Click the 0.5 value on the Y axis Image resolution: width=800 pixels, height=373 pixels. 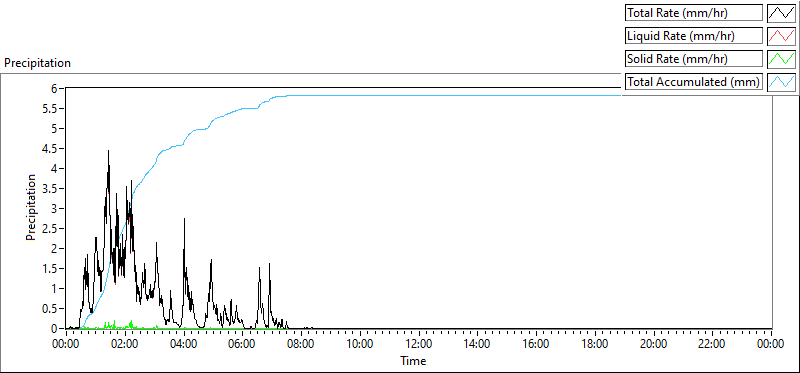[x=51, y=309]
